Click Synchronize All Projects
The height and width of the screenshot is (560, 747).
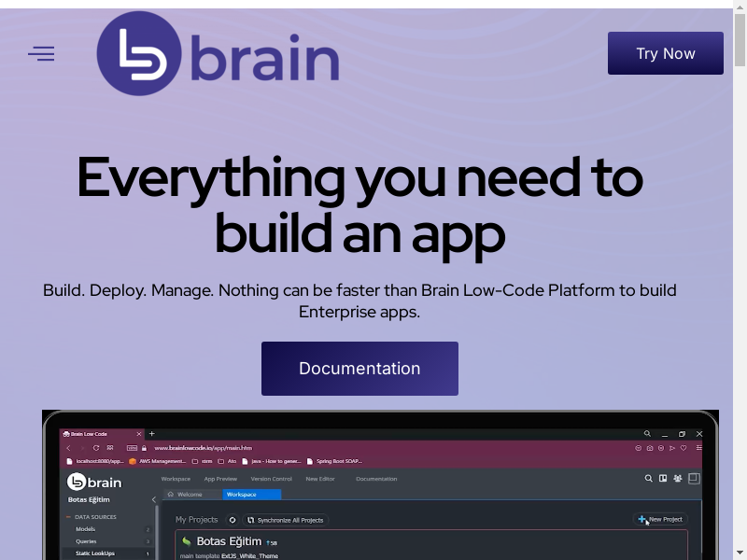pos(286,520)
